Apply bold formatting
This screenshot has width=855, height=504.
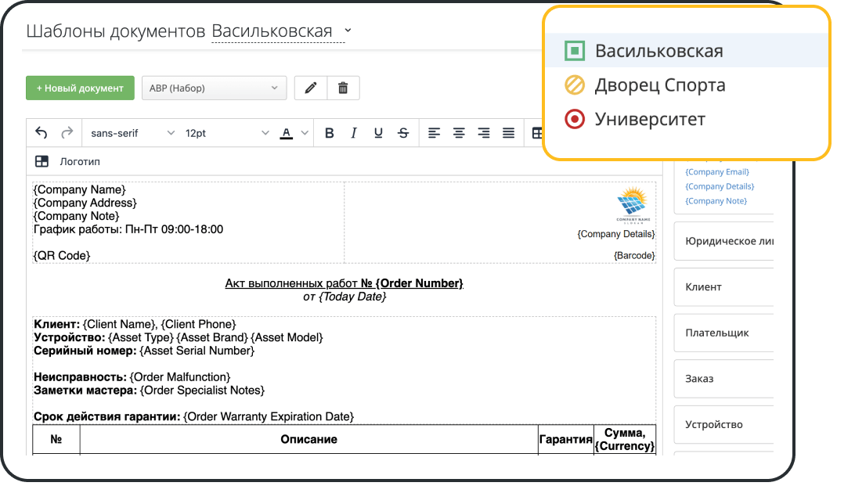click(329, 132)
